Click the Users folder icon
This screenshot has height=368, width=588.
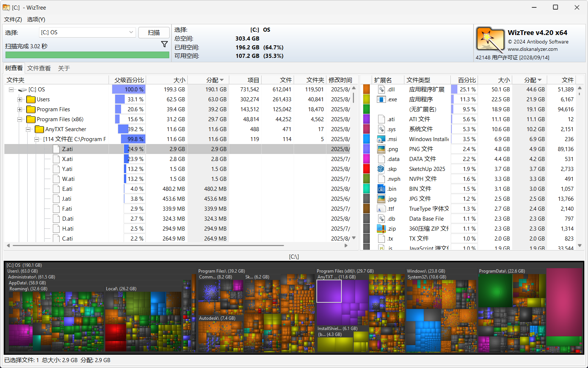click(31, 99)
